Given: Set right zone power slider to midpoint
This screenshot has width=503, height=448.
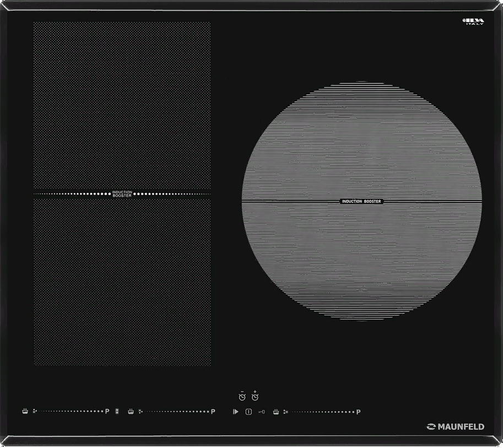Looking at the screenshot, I should (x=322, y=411).
